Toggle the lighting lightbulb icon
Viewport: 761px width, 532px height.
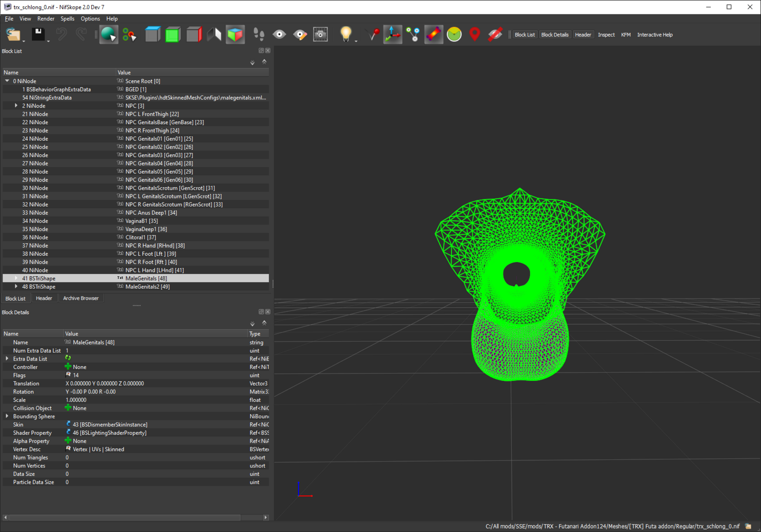point(346,34)
